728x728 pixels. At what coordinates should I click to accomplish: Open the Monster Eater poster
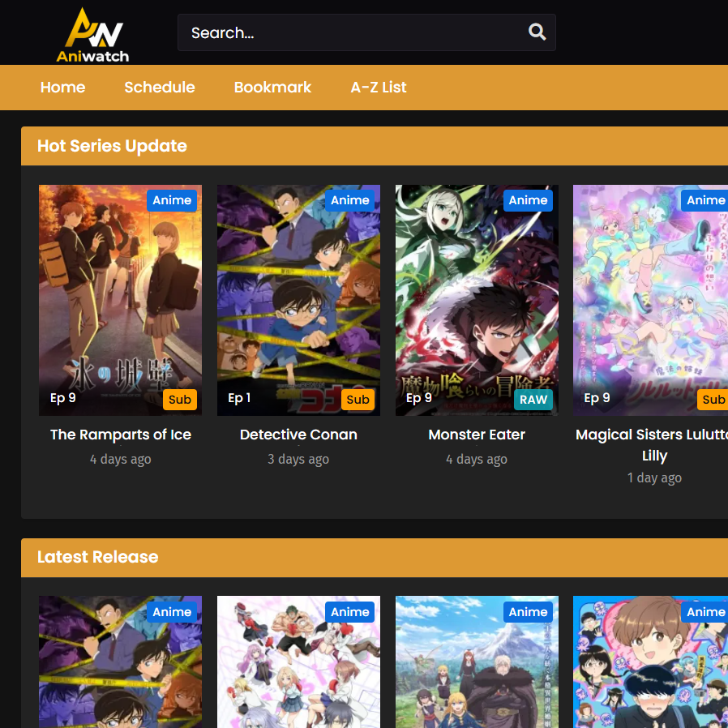coord(477,300)
